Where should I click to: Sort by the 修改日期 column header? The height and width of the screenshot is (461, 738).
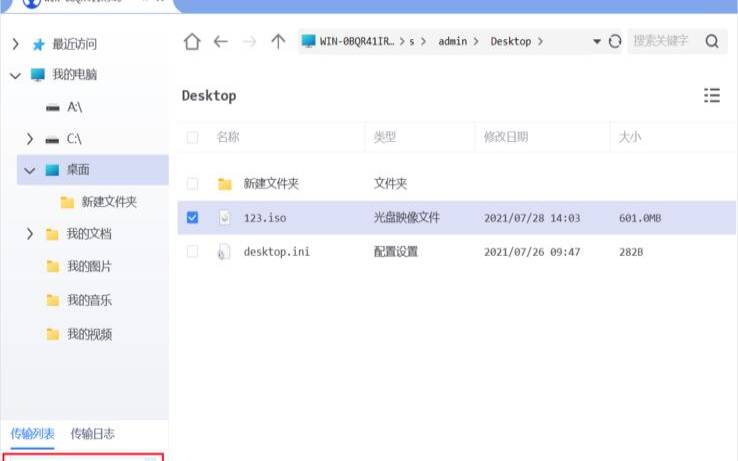506,137
